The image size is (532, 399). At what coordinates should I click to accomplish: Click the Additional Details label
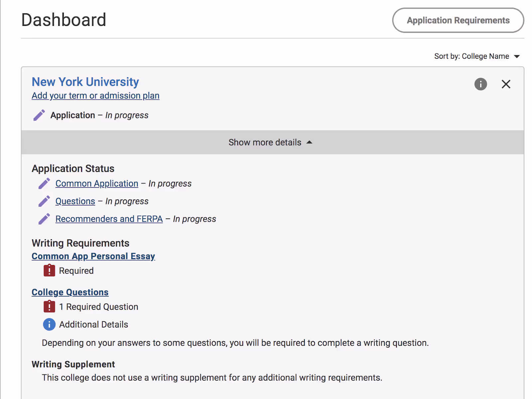pyautogui.click(x=94, y=325)
